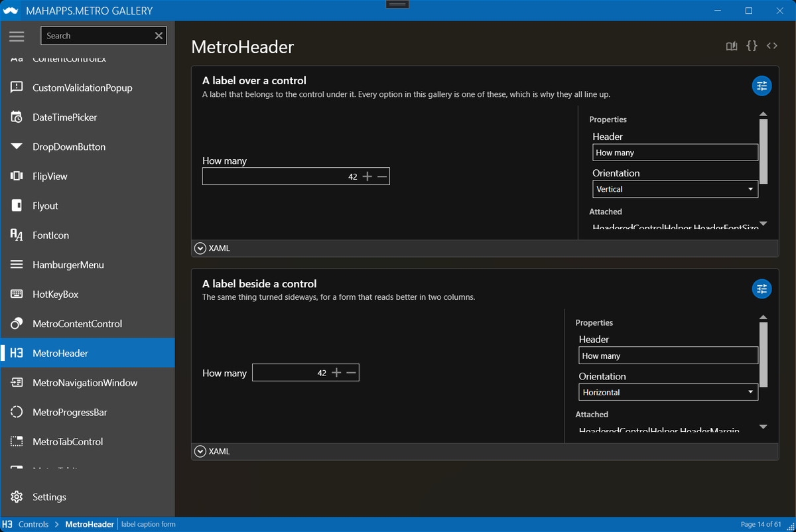Increase horizontal How many value with plus
Viewport: 796px width, 532px height.
click(336, 373)
